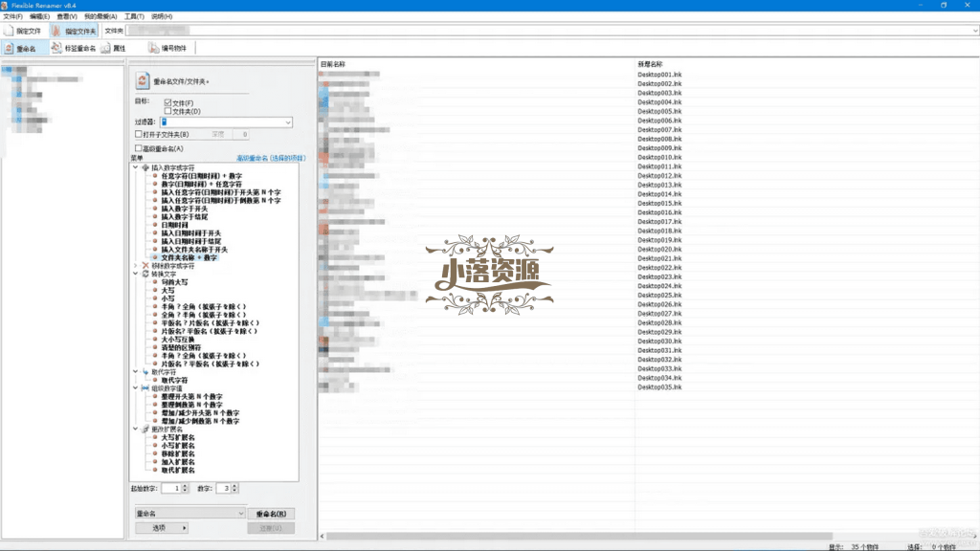Click the Flexible Renamer app icon in title bar
The image size is (980, 551).
[x=5, y=5]
